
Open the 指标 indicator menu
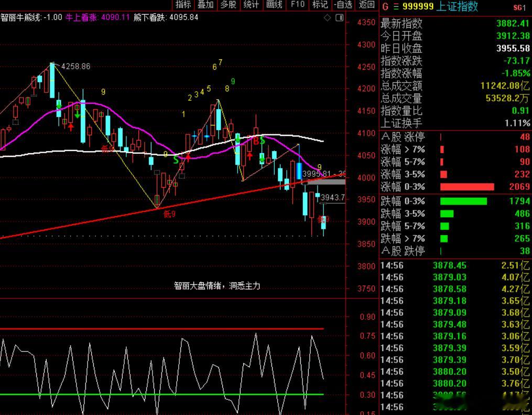[x=183, y=4]
